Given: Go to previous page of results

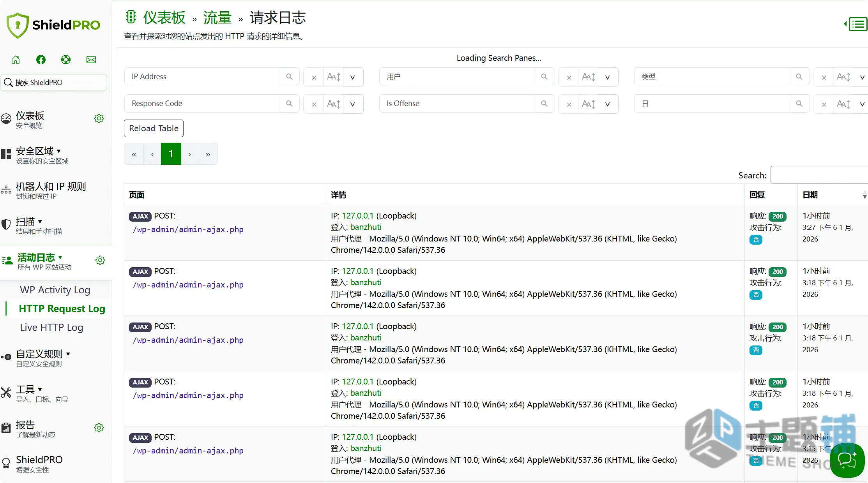Looking at the screenshot, I should click(152, 154).
